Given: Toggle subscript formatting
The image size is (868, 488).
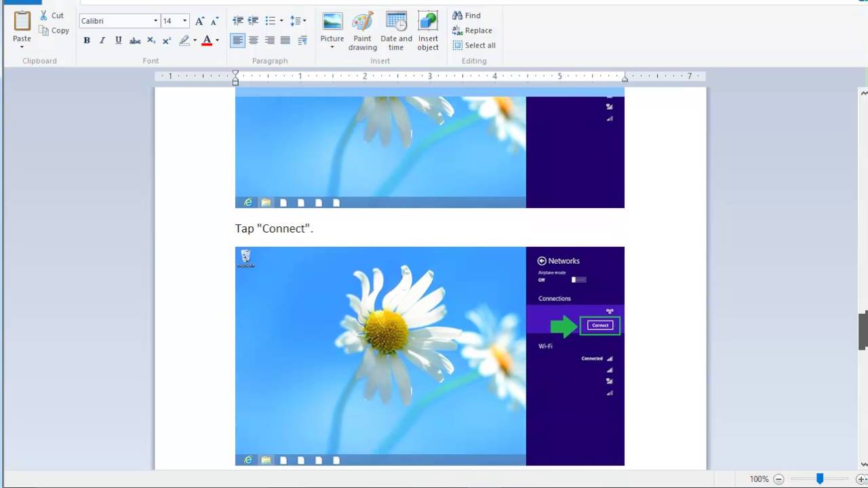Looking at the screenshot, I should [x=151, y=41].
